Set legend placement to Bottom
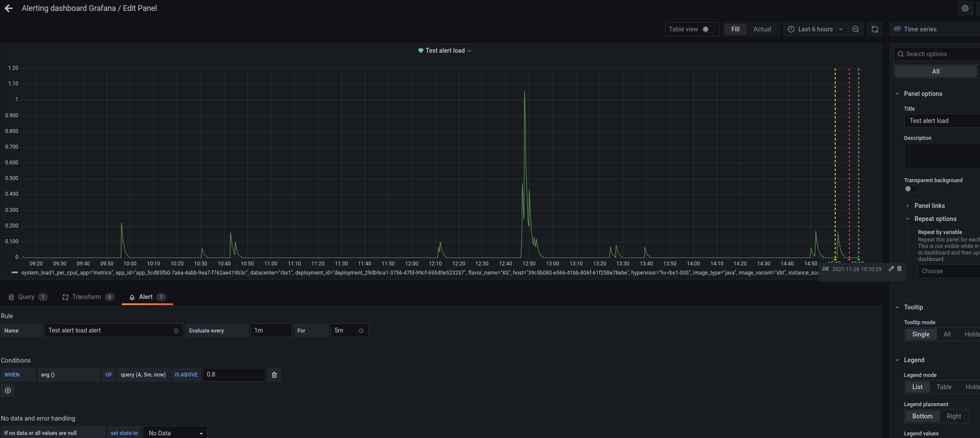 coord(922,416)
